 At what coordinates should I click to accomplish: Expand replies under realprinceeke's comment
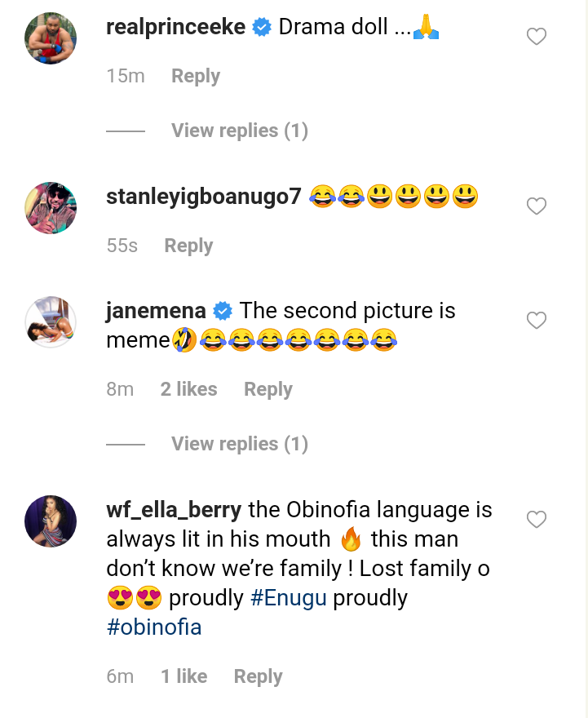[239, 131]
